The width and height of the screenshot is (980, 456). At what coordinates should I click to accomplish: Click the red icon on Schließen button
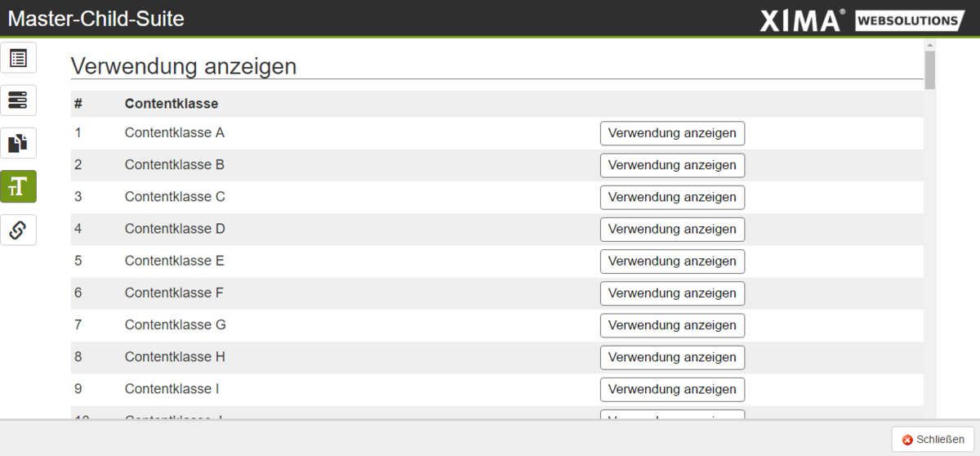tap(906, 440)
